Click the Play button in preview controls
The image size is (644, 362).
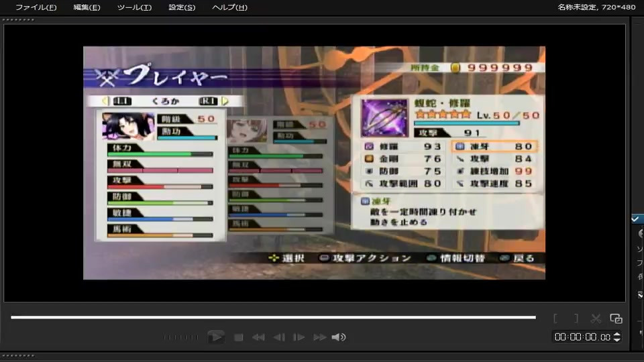215,337
